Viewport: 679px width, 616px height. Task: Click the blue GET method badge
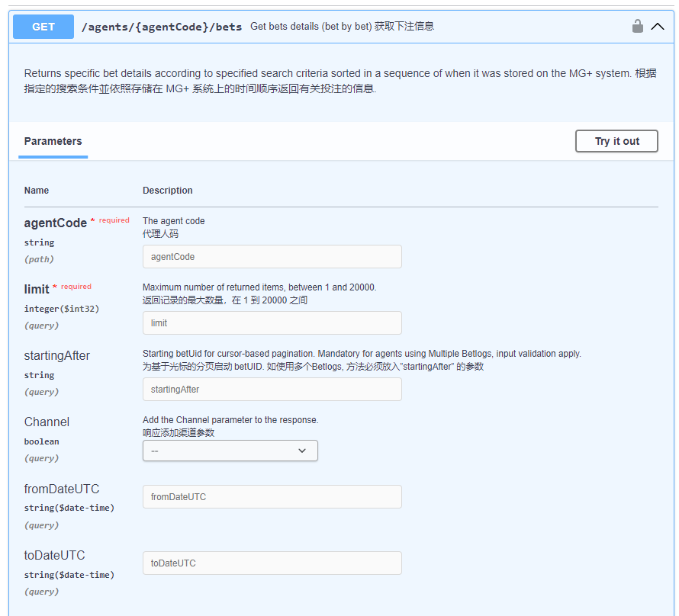(43, 27)
